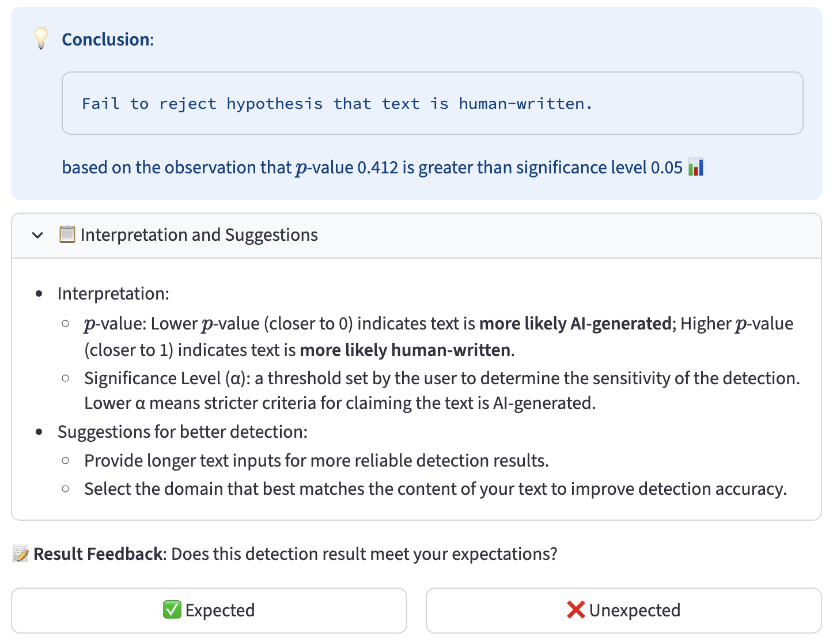The width and height of the screenshot is (833, 644).
Task: Click the clipboard icon in the accordion header
Action: [x=67, y=234]
